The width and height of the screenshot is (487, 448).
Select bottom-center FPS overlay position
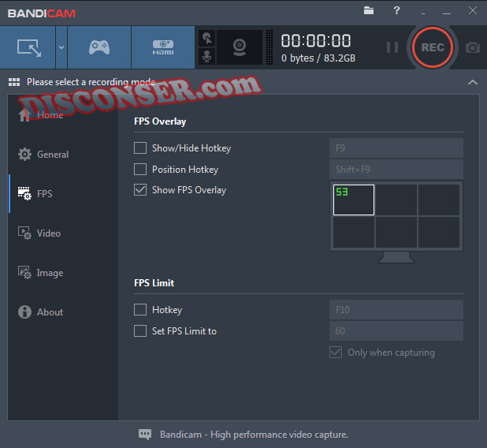pos(396,232)
